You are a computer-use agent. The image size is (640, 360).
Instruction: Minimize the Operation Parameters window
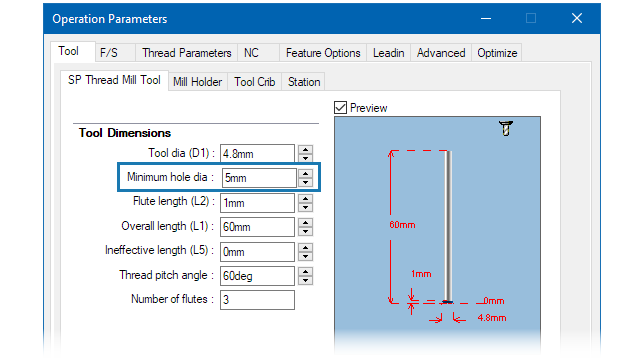pos(486,18)
